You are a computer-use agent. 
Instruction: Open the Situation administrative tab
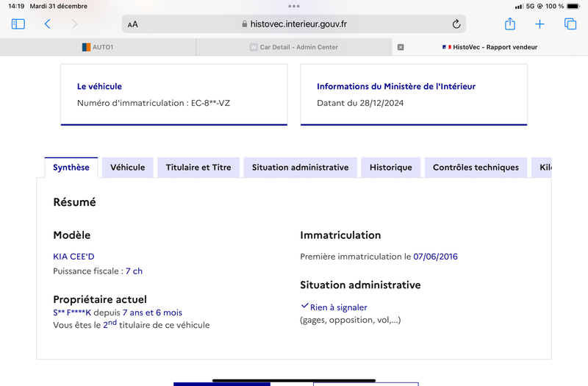300,168
